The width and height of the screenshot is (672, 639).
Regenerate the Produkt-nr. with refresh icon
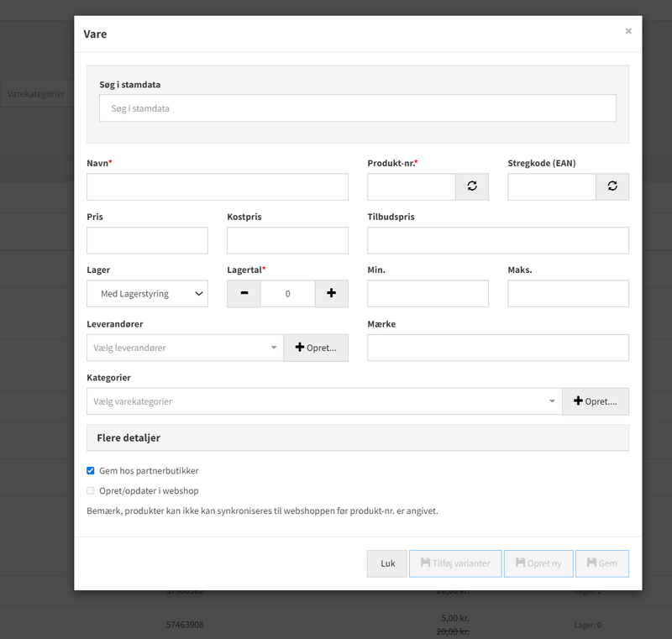(x=472, y=186)
